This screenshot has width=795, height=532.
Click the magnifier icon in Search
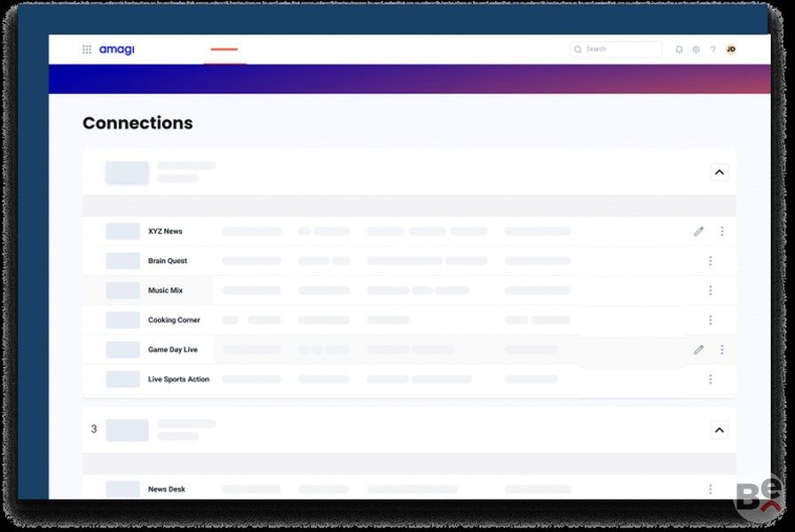click(x=578, y=49)
